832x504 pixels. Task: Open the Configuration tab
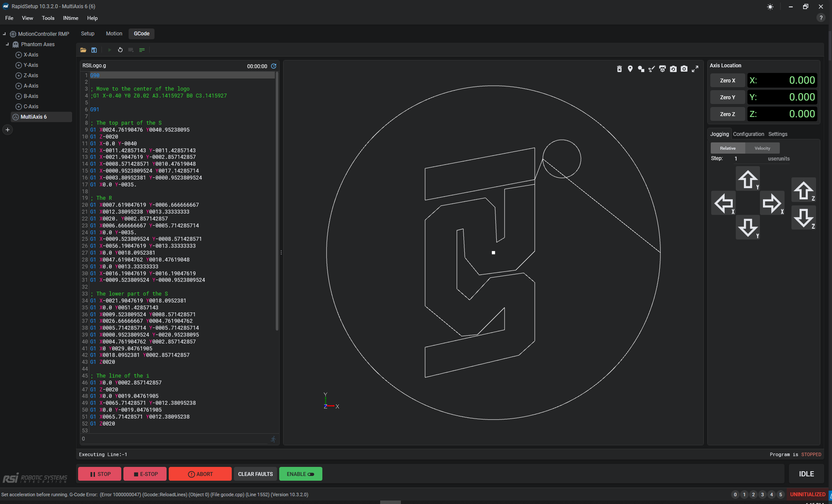(748, 134)
